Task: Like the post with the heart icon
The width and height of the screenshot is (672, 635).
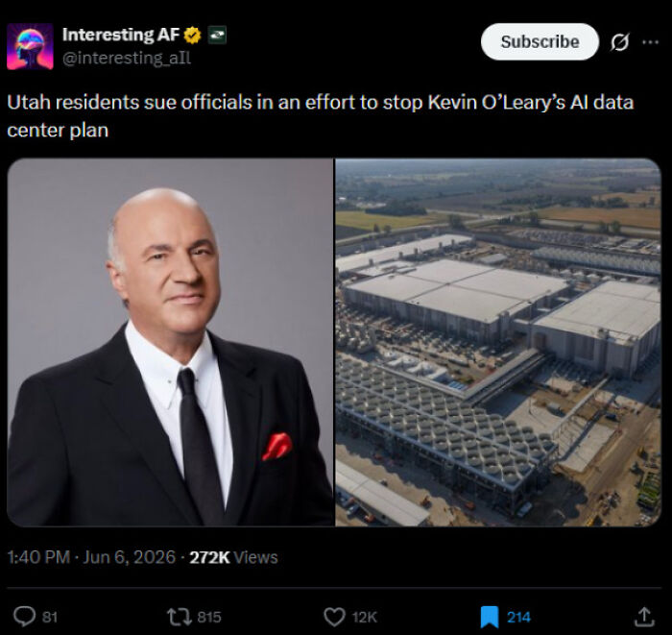Action: coord(334,617)
